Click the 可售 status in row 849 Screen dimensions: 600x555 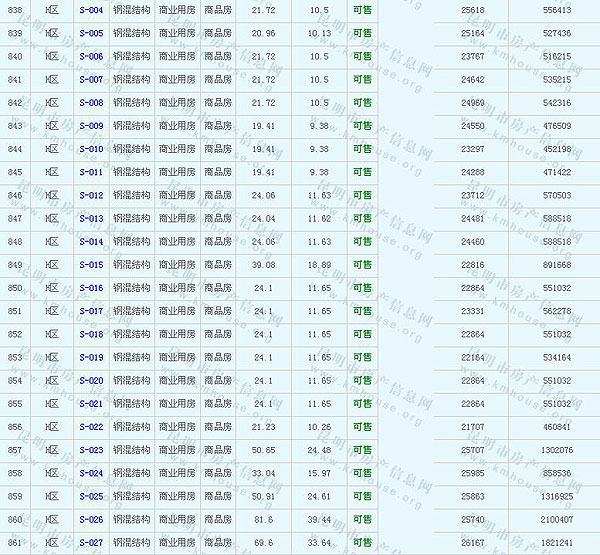362,265
